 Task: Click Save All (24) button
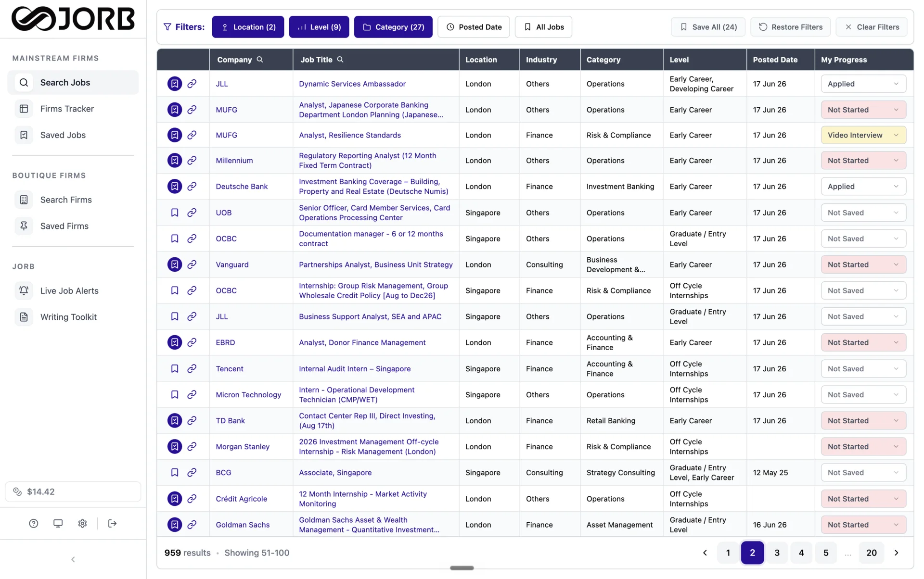click(x=708, y=27)
